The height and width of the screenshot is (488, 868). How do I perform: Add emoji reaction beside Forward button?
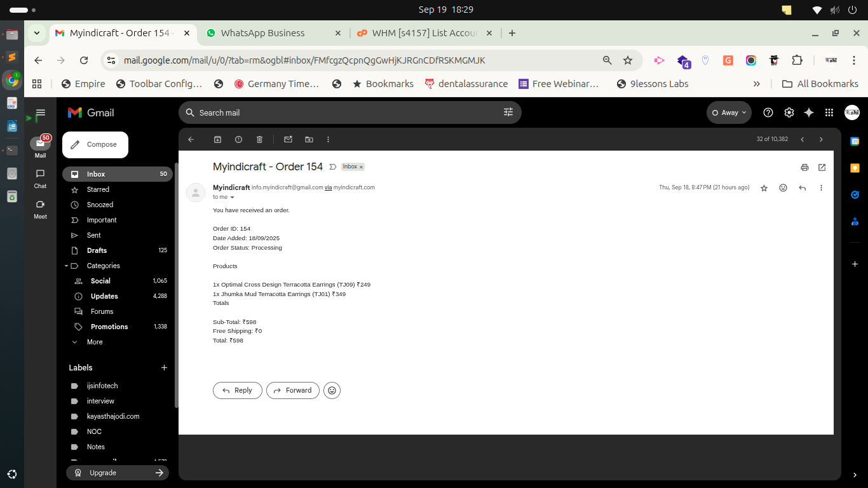click(x=332, y=391)
